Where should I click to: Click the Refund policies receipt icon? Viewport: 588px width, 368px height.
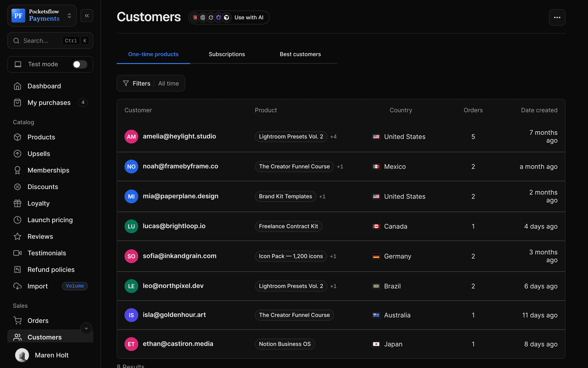[x=18, y=269]
